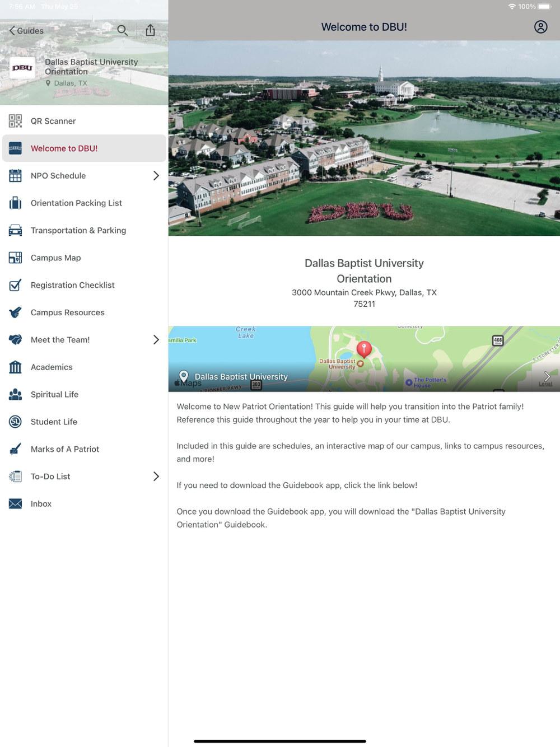Image resolution: width=560 pixels, height=747 pixels.
Task: Go back to Guides
Action: point(26,31)
